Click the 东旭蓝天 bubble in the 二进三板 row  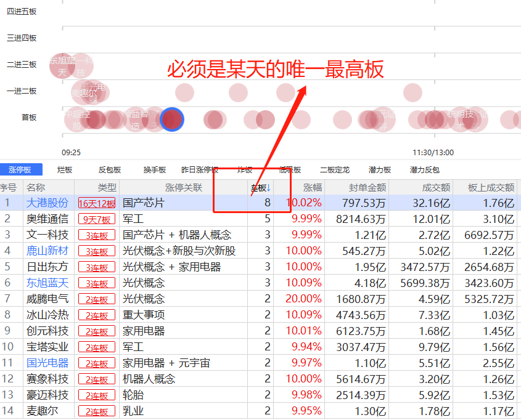[x=62, y=66]
